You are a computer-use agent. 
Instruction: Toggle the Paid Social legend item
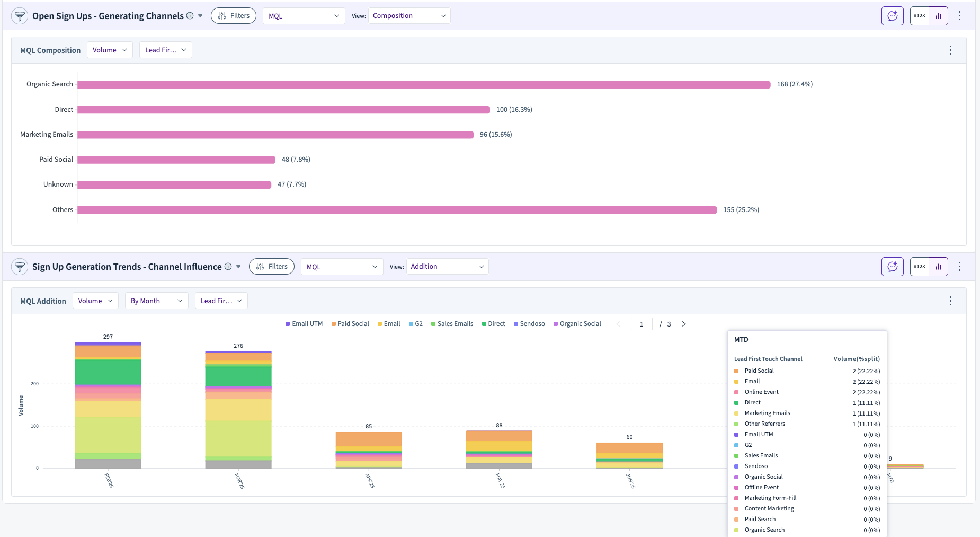(350, 324)
